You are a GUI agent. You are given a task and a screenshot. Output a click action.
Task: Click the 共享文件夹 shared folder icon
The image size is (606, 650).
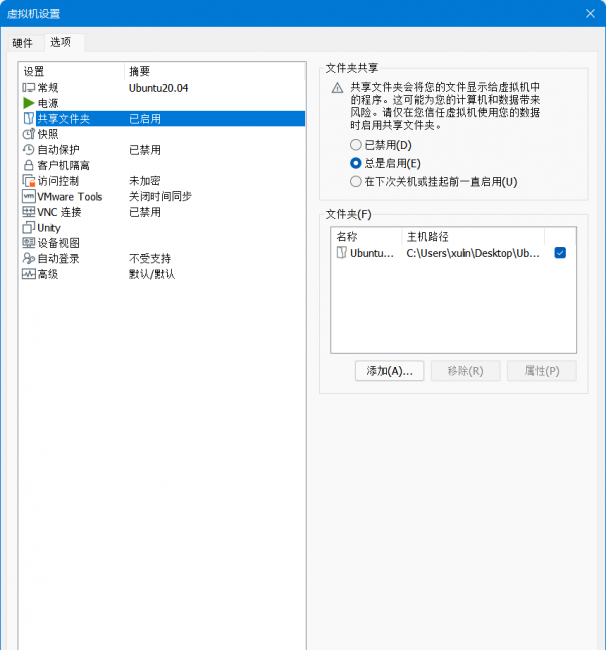[28, 119]
